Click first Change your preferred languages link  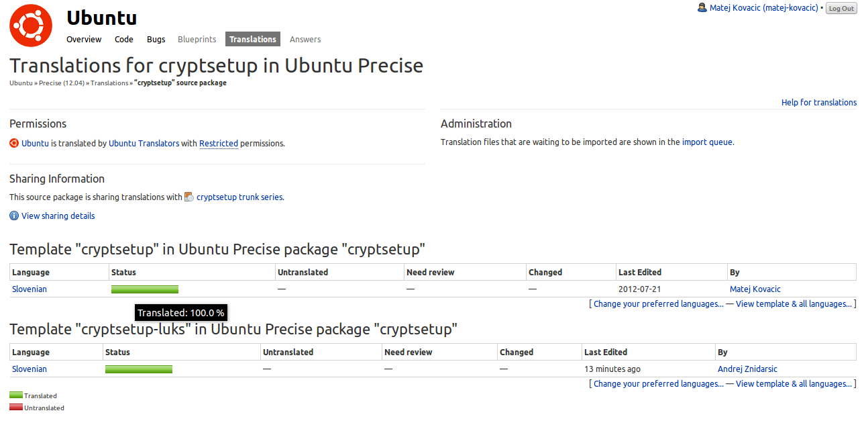(x=659, y=303)
